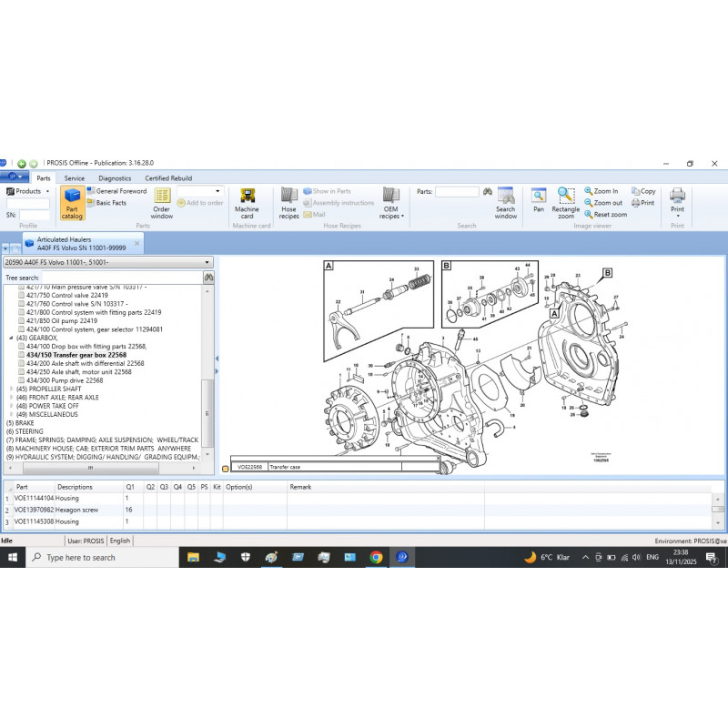This screenshot has width=728, height=728.
Task: Switch to the Diagnostics tab
Action: 115,177
